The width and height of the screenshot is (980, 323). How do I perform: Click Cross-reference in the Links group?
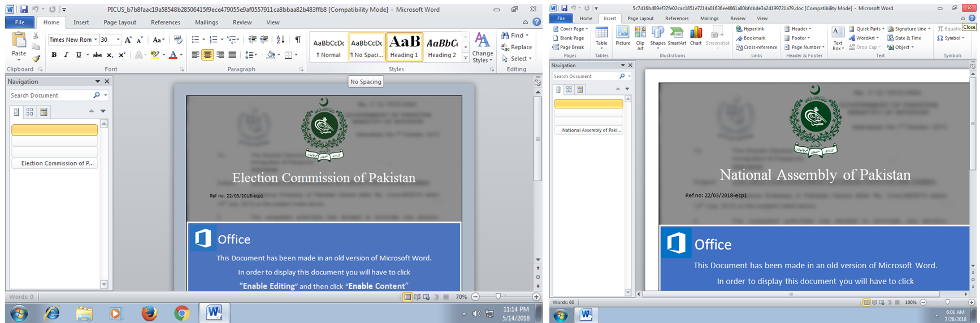click(x=756, y=47)
